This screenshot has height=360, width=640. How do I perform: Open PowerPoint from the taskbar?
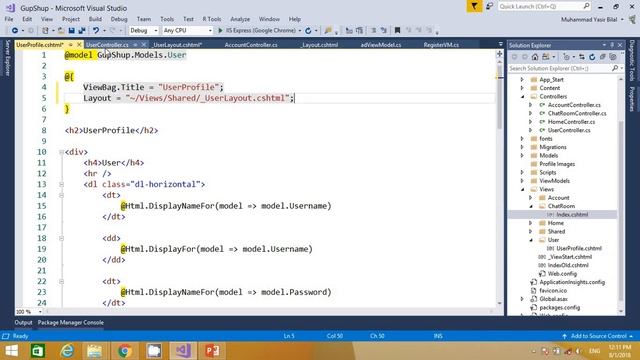(x=212, y=351)
